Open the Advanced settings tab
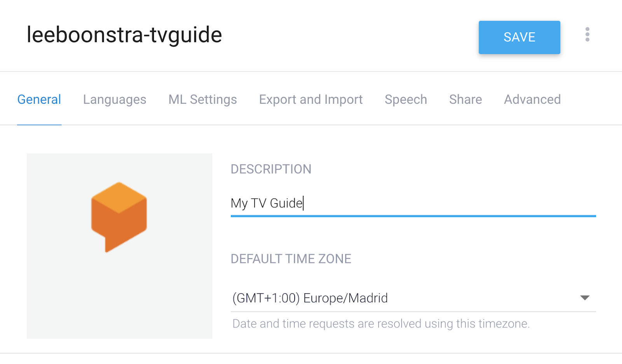Viewport: 622px width, 364px height. pos(532,99)
